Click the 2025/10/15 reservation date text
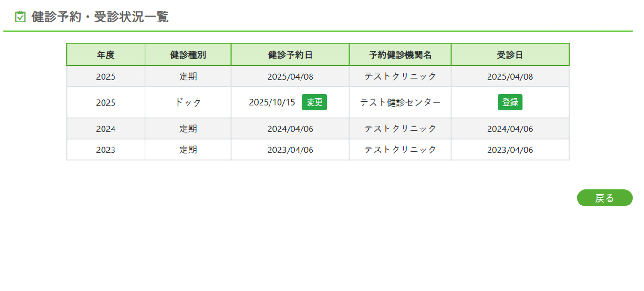The image size is (644, 291). 272,103
